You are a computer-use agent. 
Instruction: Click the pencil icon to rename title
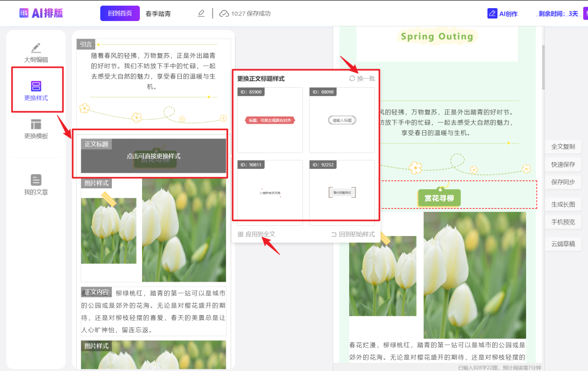(201, 13)
